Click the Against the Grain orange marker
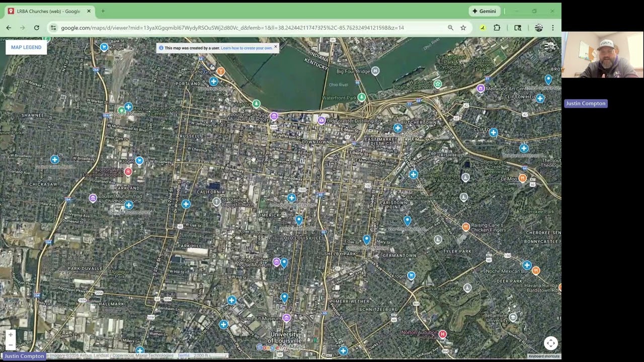Image resolution: width=644 pixels, height=362 pixels. [x=220, y=71]
